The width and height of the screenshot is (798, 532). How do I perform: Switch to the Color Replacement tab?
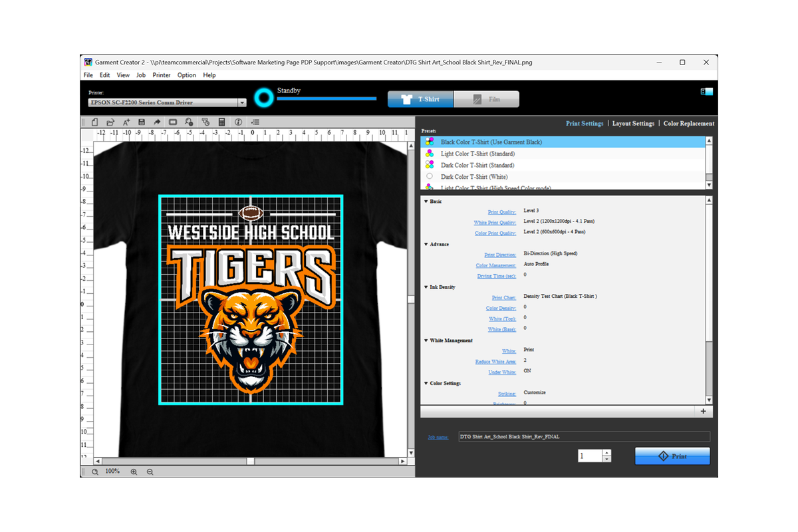tap(689, 124)
